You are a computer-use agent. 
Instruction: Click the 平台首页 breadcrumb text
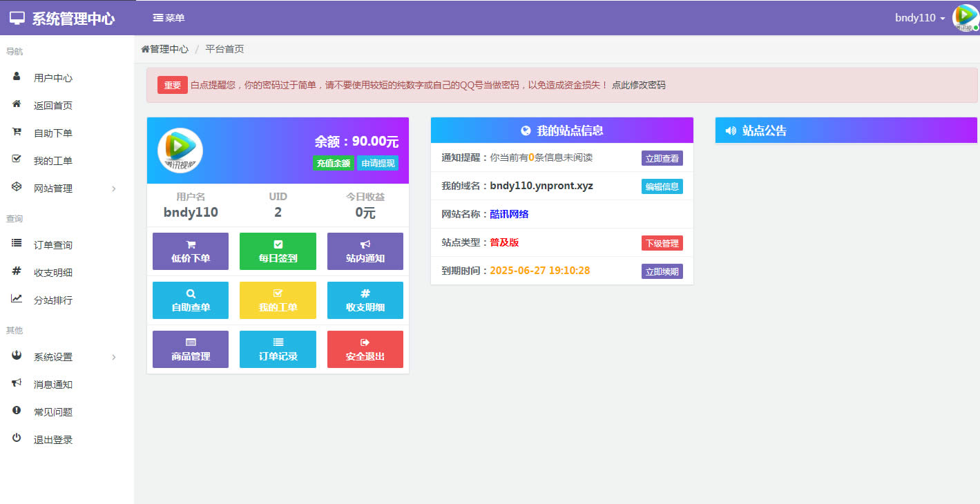pyautogui.click(x=224, y=49)
